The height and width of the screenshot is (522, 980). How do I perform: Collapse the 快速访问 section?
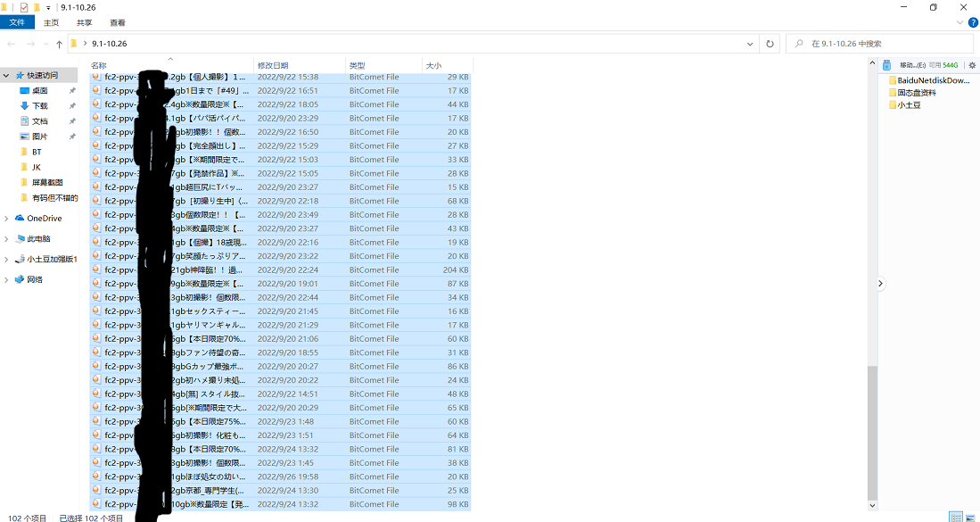coord(6,75)
